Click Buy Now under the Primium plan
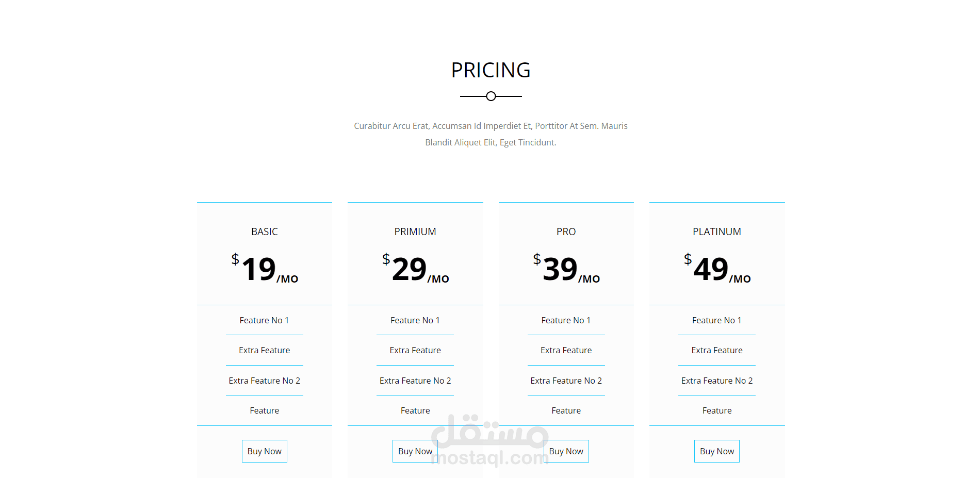 pyautogui.click(x=415, y=451)
